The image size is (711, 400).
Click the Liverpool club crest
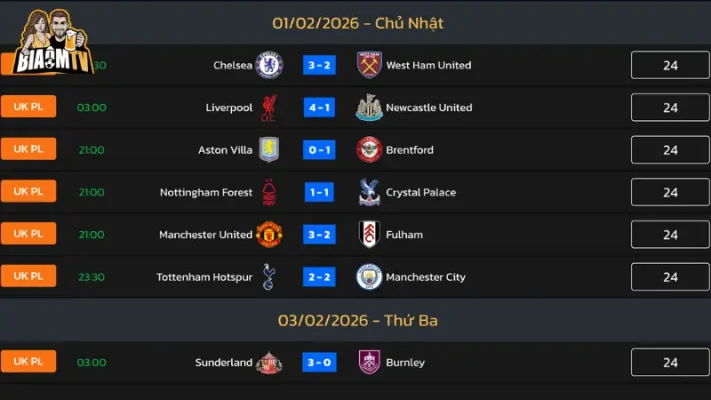click(269, 108)
